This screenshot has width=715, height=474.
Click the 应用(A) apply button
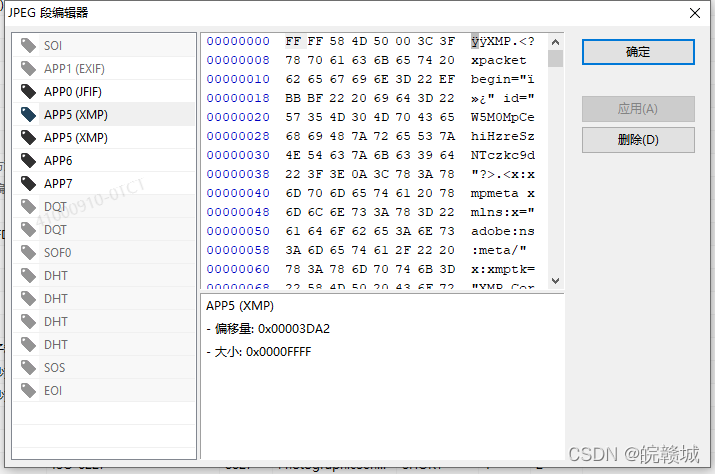pyautogui.click(x=638, y=109)
